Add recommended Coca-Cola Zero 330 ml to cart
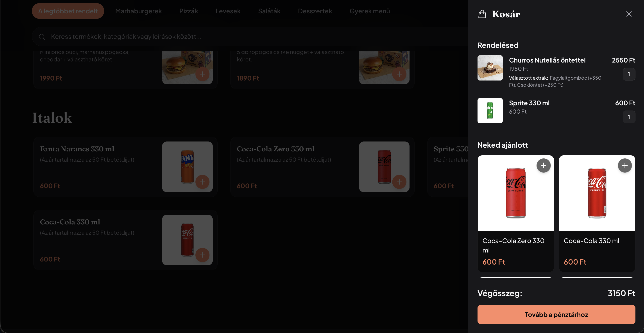644x333 pixels. pyautogui.click(x=543, y=165)
